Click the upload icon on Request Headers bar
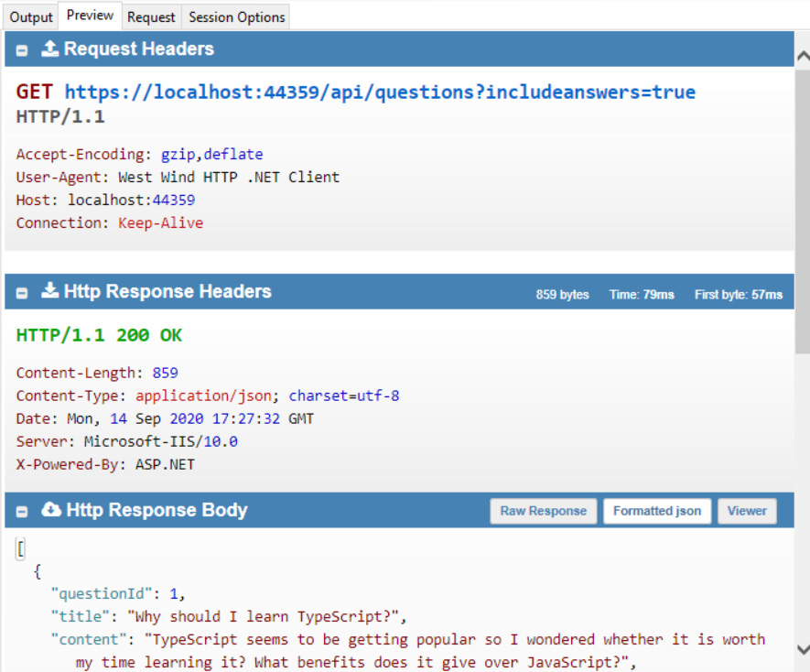810x672 pixels. pyautogui.click(x=47, y=49)
